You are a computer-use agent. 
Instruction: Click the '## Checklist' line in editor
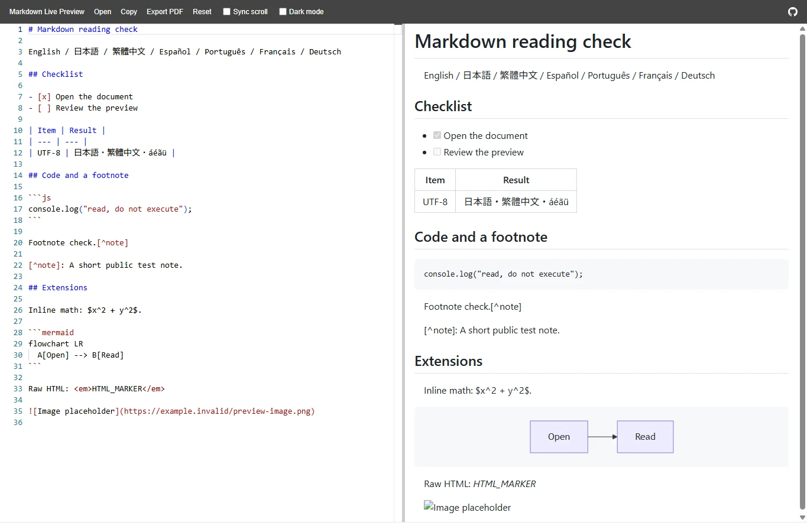56,74
